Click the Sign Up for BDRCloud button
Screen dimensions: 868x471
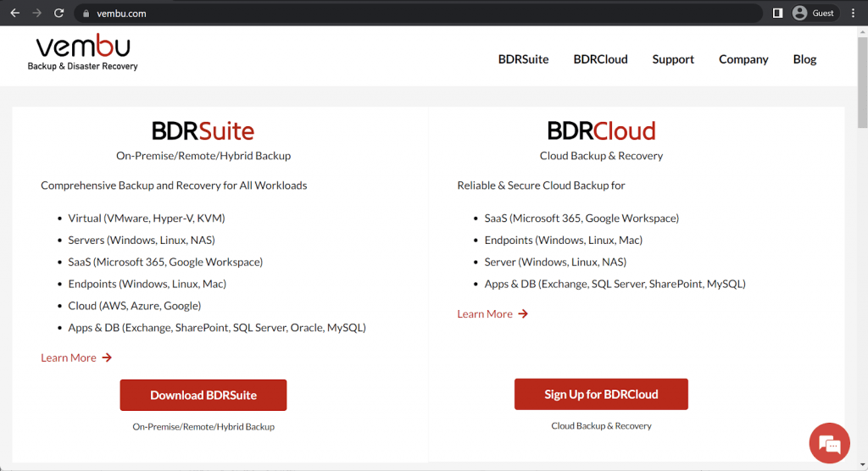coord(601,394)
